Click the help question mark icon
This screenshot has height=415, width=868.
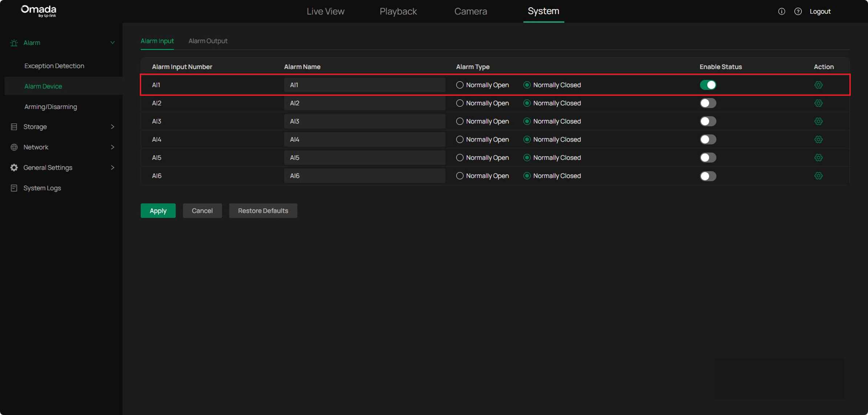tap(798, 11)
